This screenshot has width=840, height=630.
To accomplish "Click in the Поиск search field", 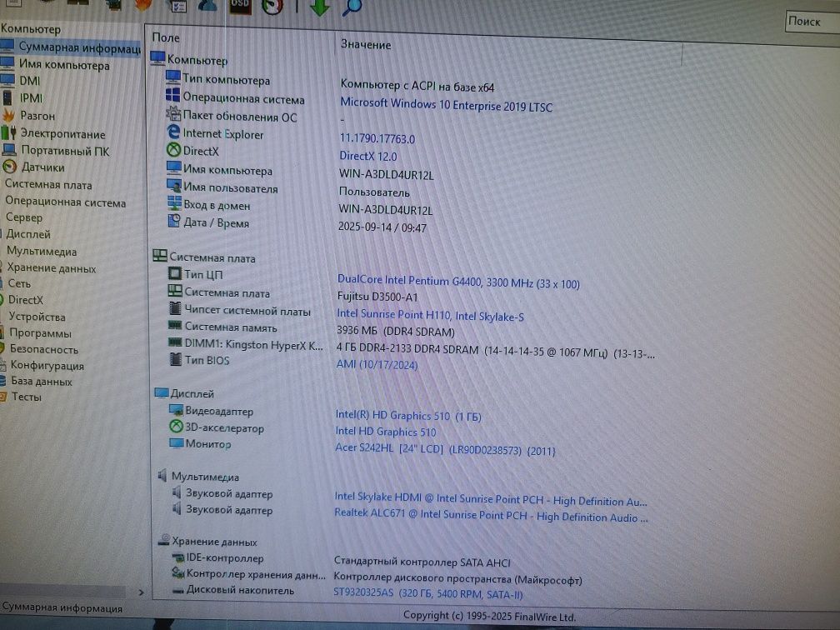I will tap(812, 22).
